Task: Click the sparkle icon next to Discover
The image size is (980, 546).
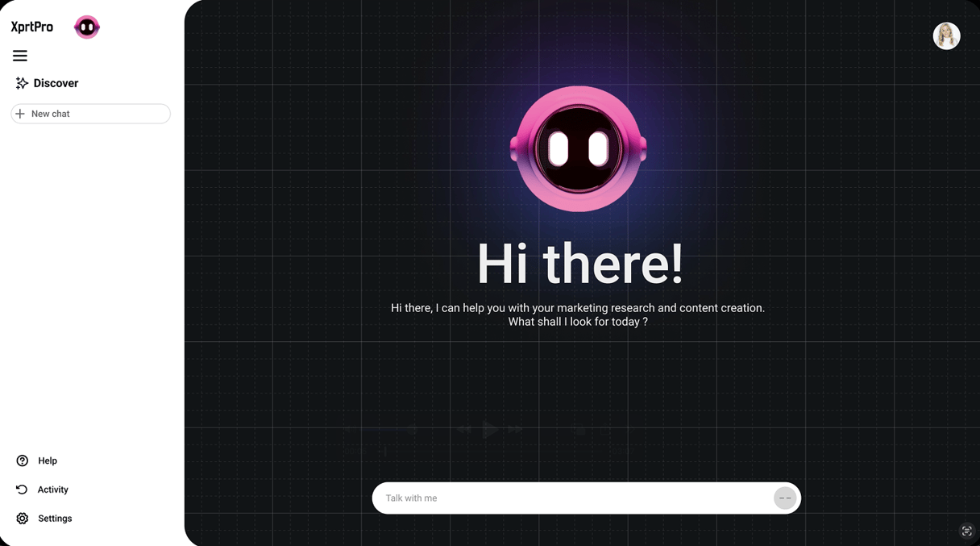Action: point(22,83)
